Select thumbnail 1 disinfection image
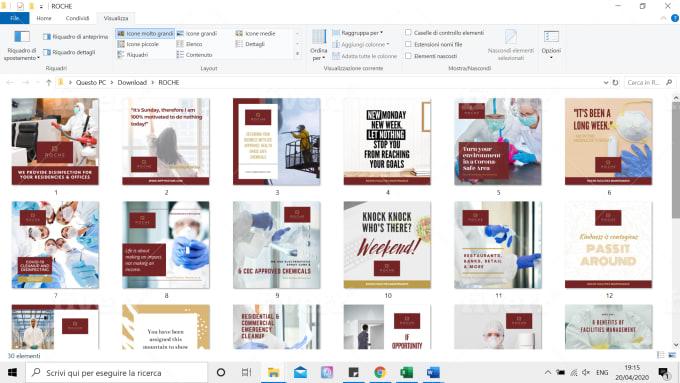Image resolution: width=680 pixels, height=383 pixels. click(x=55, y=141)
